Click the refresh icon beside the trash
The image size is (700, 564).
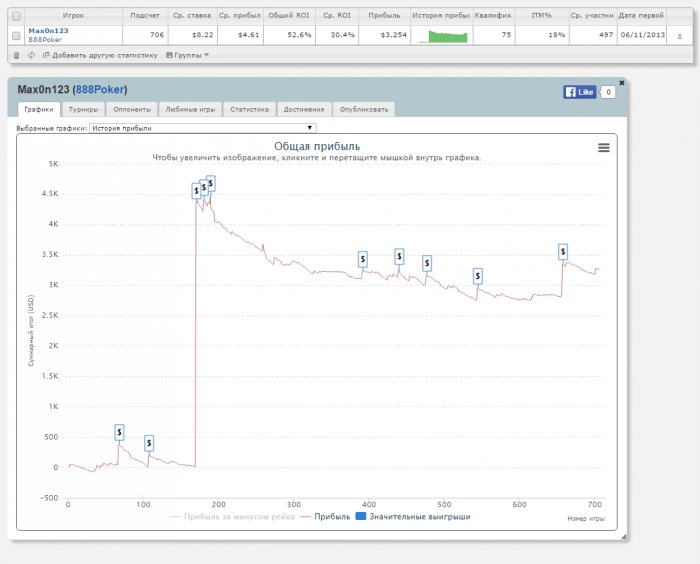click(31, 55)
